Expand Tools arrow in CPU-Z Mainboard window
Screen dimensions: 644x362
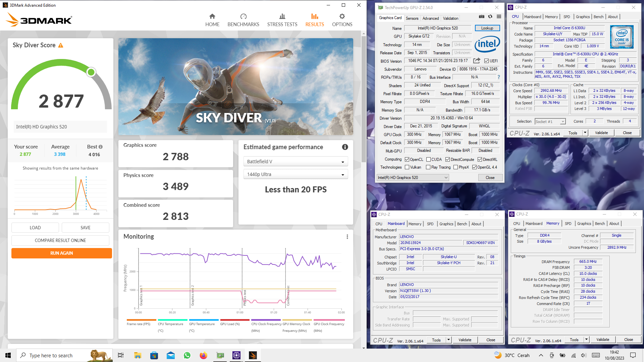(448, 340)
